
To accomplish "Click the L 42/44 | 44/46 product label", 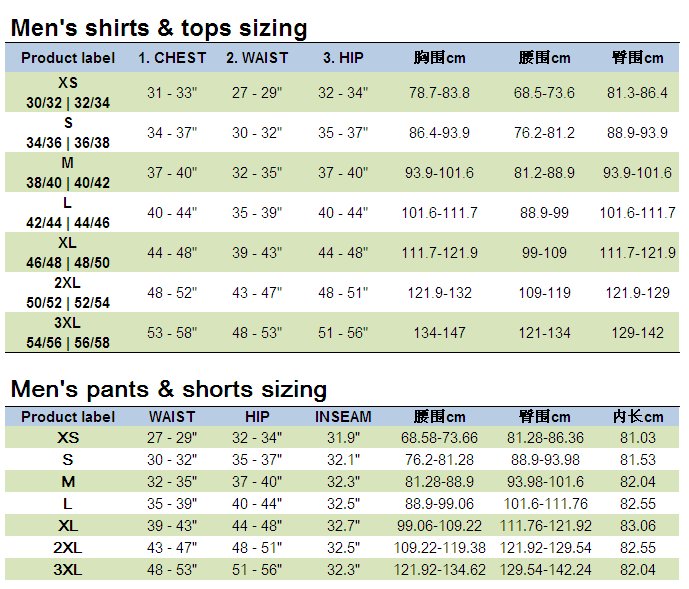I will pos(68,213).
